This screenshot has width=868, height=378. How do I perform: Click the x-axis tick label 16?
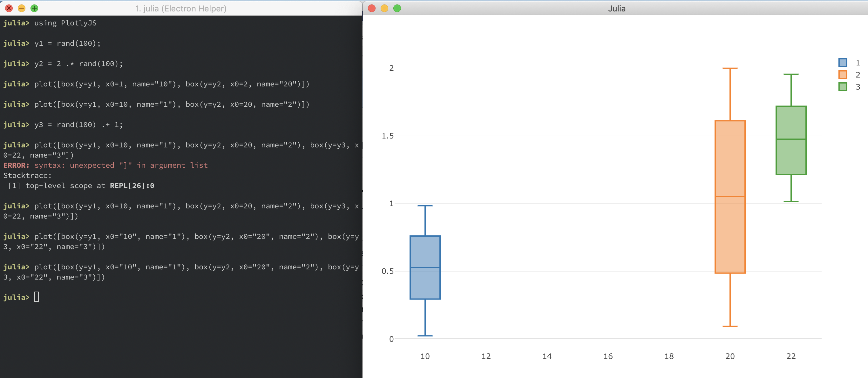point(608,356)
